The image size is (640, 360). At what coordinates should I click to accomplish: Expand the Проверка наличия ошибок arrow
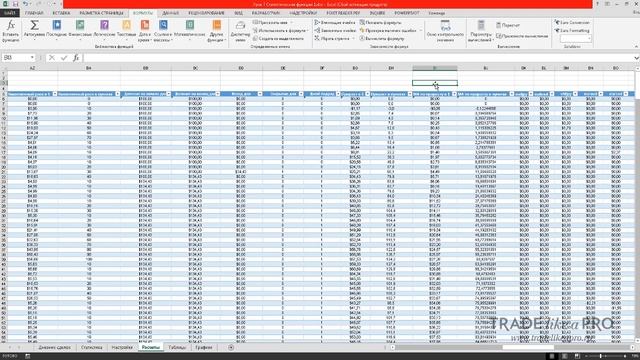pyautogui.click(x=420, y=31)
